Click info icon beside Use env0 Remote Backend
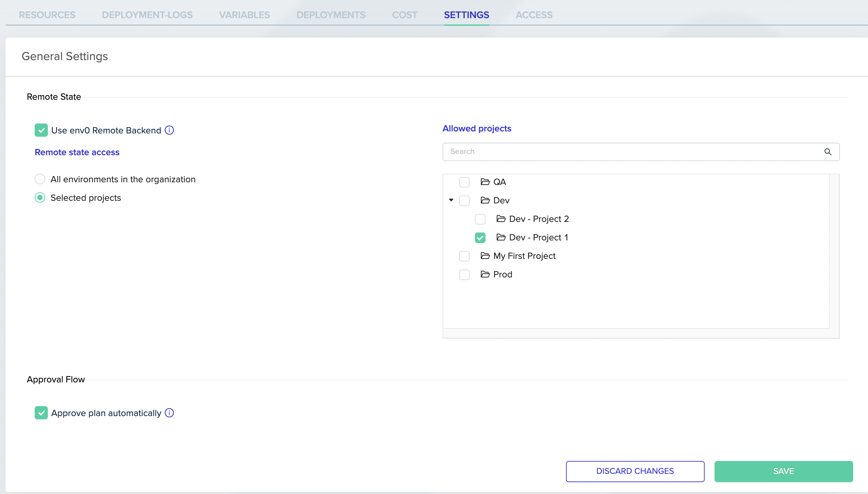This screenshot has width=868, height=494. 169,130
